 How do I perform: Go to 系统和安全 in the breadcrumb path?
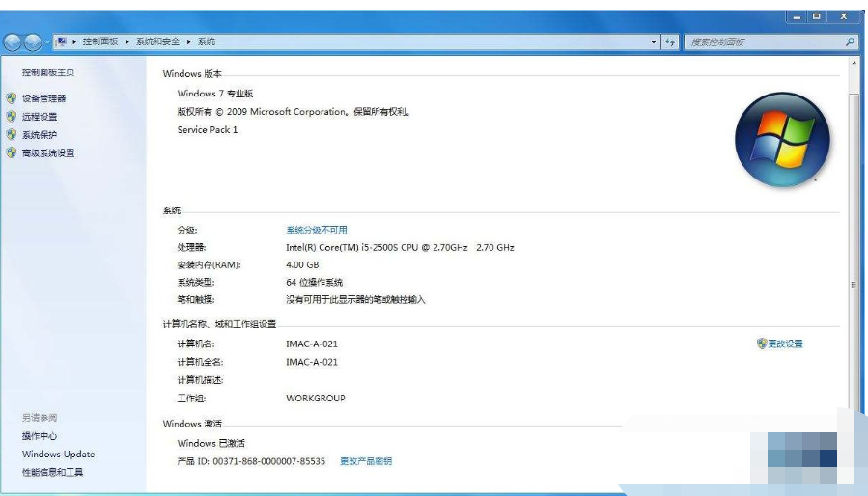[x=157, y=42]
